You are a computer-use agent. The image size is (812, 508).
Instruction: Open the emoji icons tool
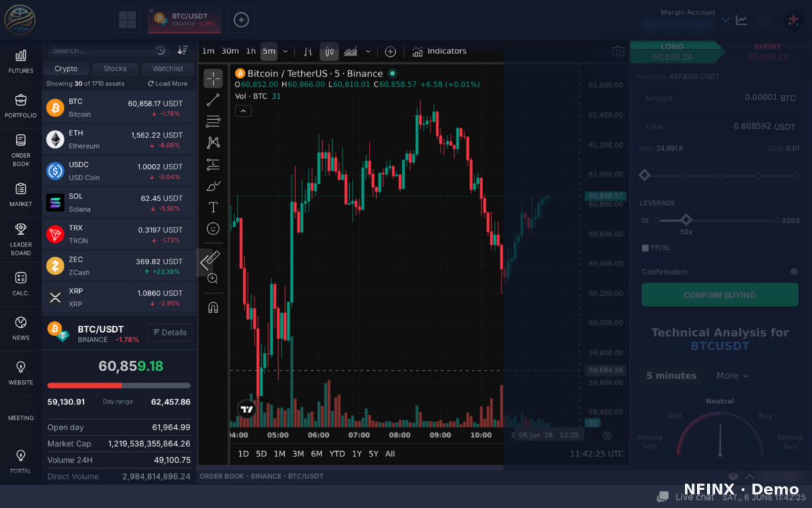coord(213,228)
